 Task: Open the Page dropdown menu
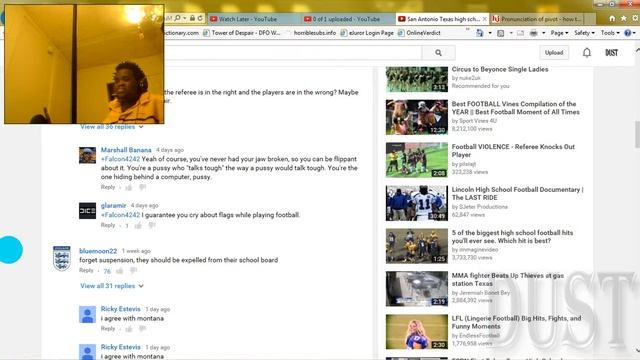[x=559, y=33]
